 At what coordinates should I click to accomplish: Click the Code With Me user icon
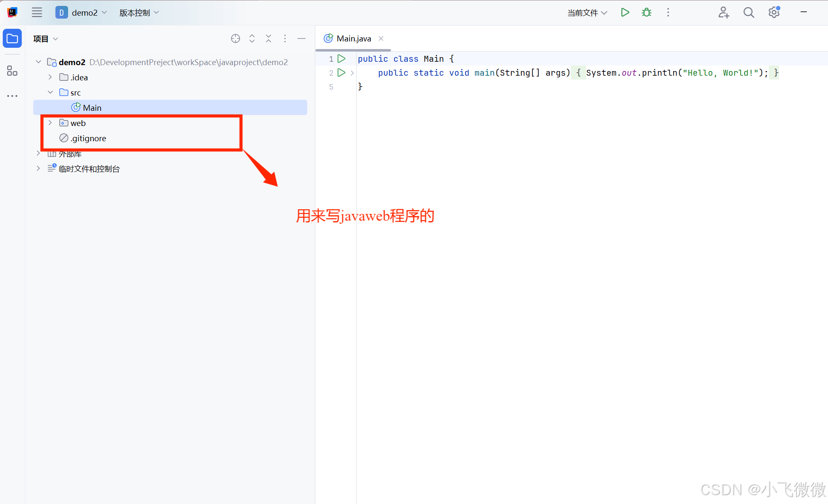pyautogui.click(x=724, y=13)
